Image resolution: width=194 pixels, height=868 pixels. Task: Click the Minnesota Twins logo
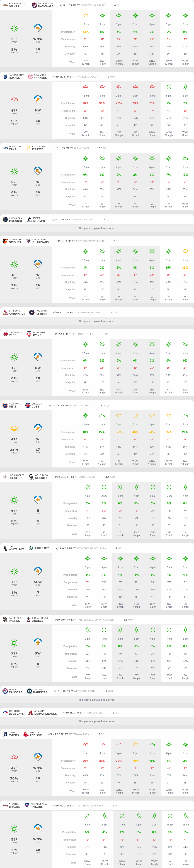pyautogui.click(x=29, y=334)
